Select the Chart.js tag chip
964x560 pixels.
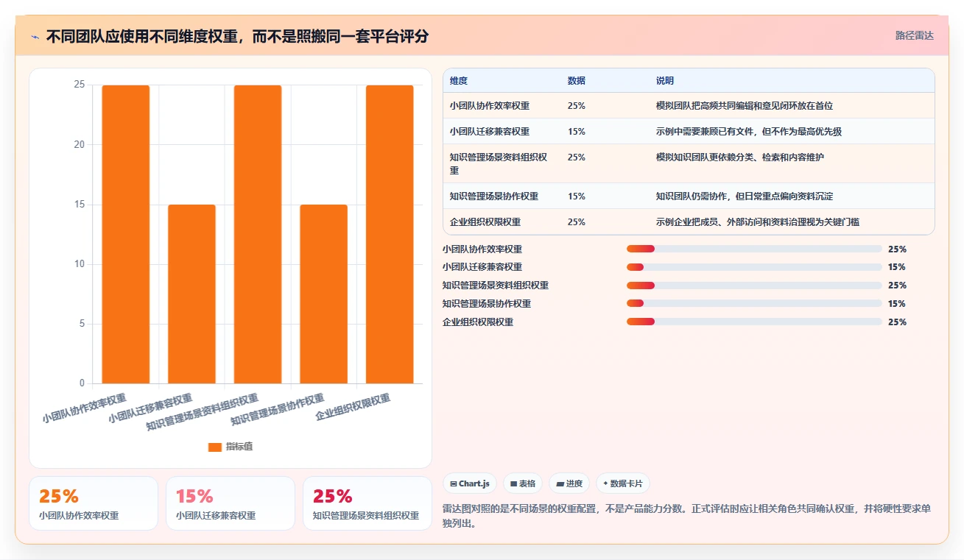click(470, 483)
